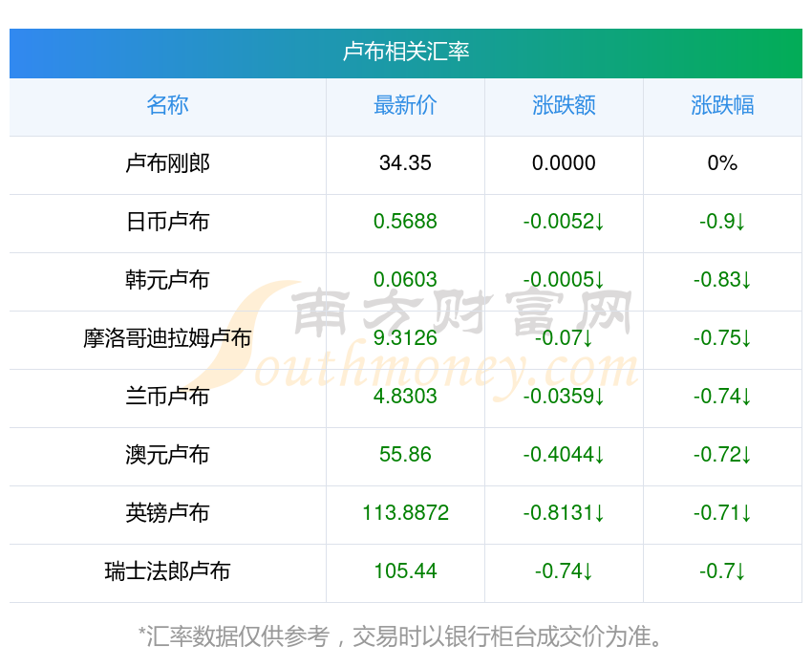Click the 韩元卢布 row name
Screen dimensions: 812x667
[167, 280]
